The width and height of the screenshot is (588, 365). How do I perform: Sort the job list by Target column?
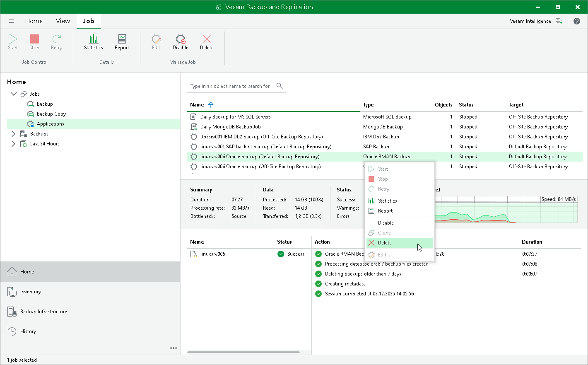(x=516, y=105)
